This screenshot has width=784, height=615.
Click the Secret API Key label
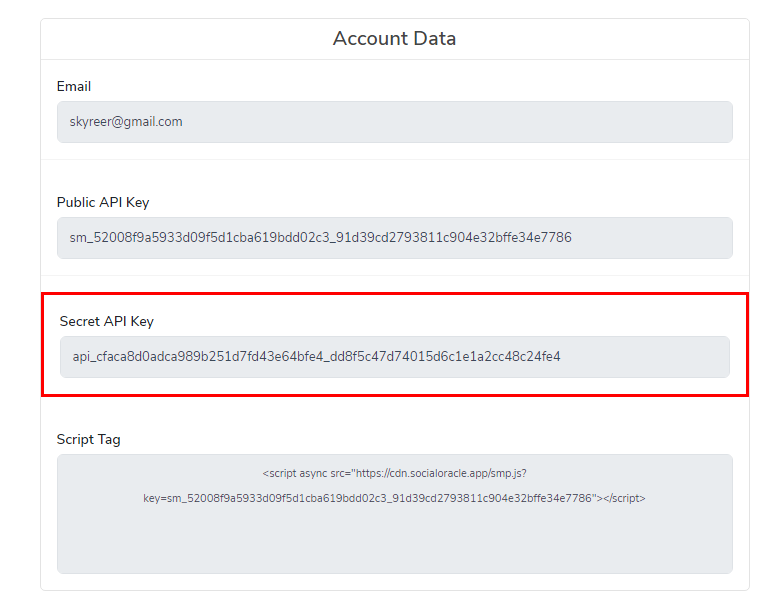(106, 322)
